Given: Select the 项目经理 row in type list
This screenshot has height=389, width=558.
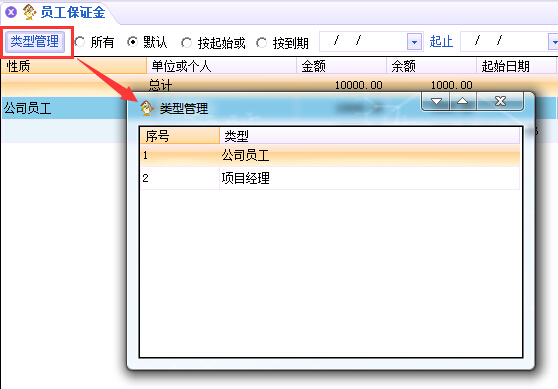Looking at the screenshot, I should 330,178.
